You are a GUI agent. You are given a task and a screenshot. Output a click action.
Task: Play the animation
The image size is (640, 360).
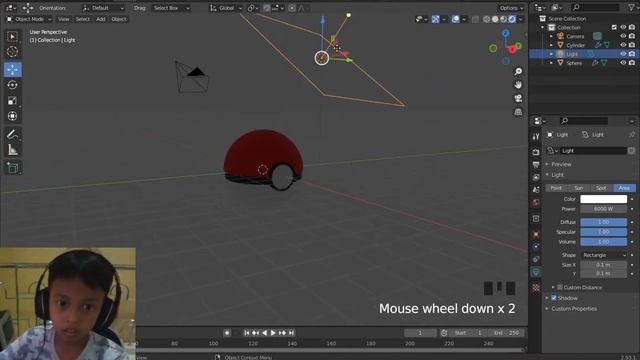click(x=273, y=333)
